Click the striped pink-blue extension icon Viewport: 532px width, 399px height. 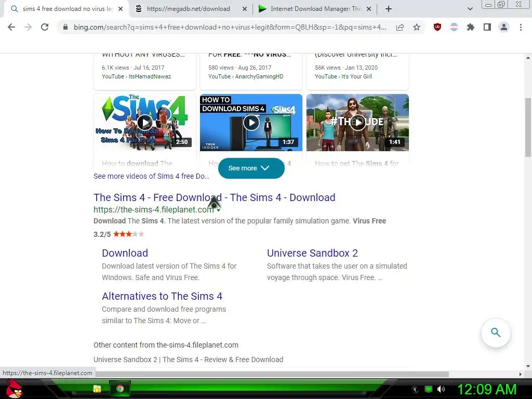coord(454,27)
